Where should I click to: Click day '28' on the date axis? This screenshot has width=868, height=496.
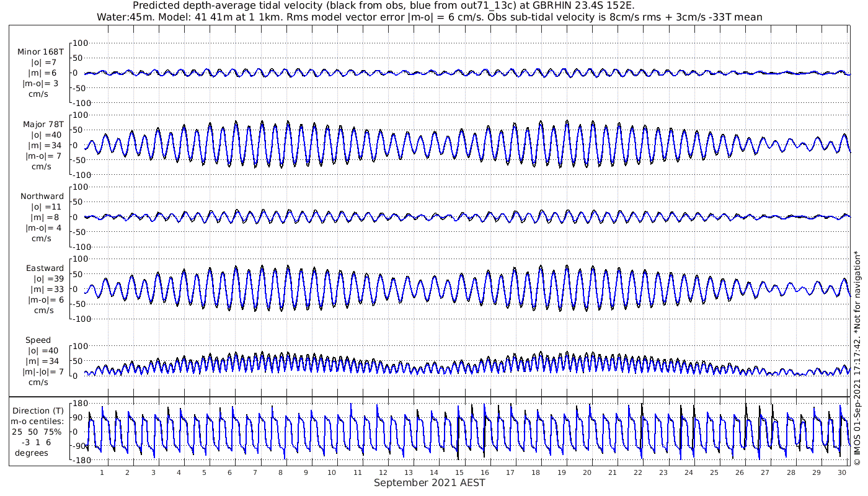[x=791, y=472]
